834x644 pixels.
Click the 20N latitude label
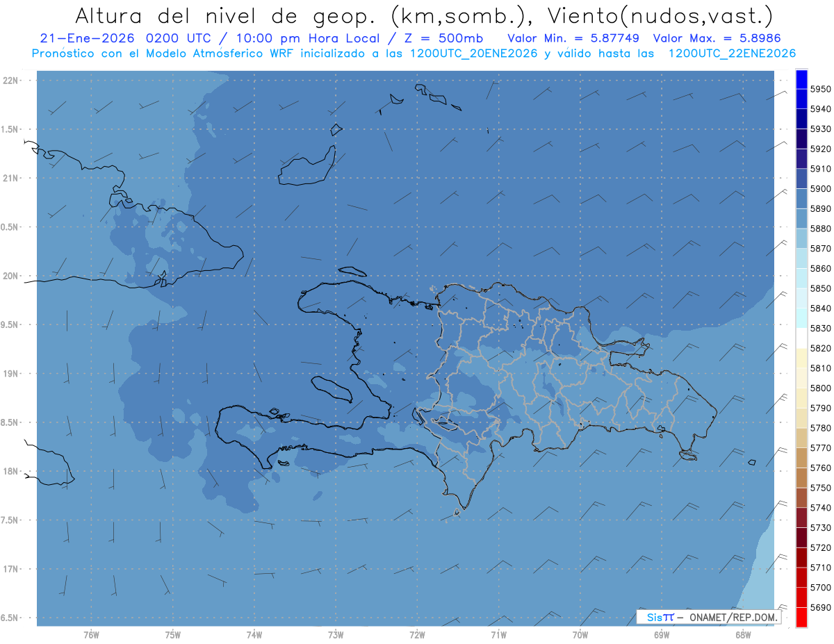[12, 276]
